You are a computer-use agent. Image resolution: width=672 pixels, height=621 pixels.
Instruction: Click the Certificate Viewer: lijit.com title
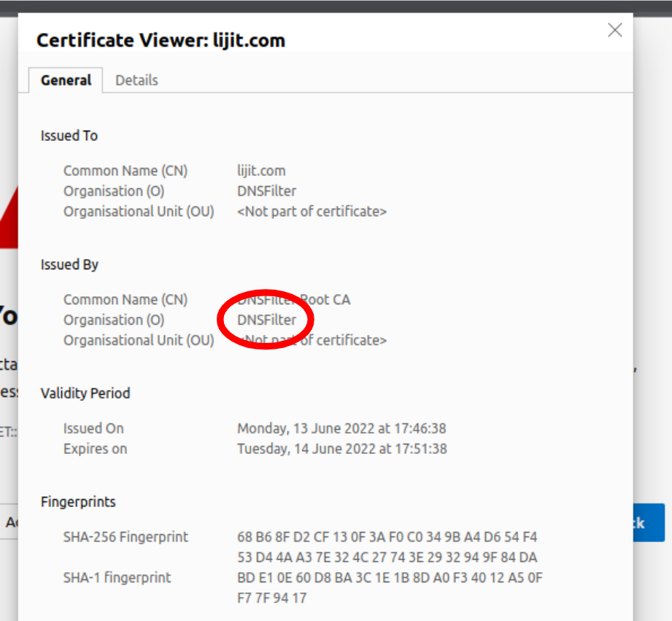[x=161, y=40]
